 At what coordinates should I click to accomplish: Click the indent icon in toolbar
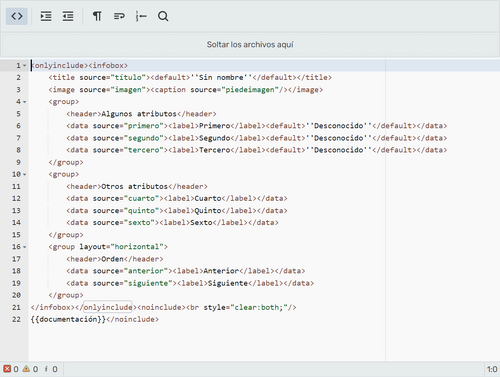(46, 16)
